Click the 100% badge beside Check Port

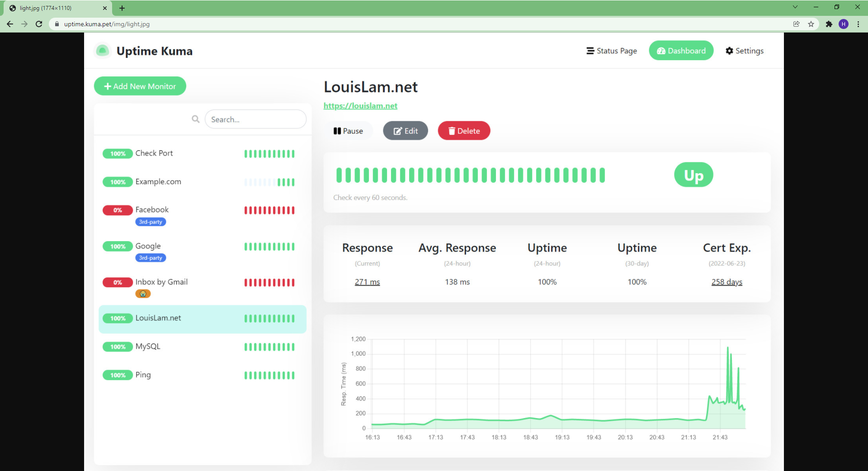[x=118, y=154]
